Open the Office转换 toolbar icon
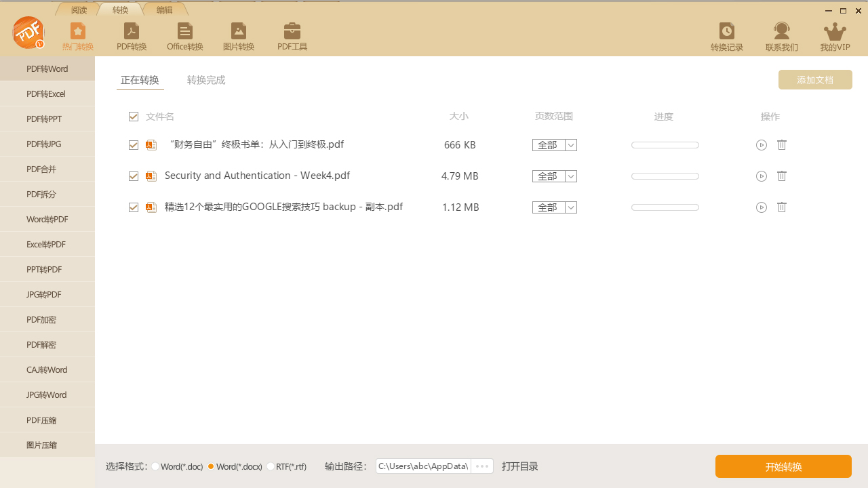 click(184, 37)
